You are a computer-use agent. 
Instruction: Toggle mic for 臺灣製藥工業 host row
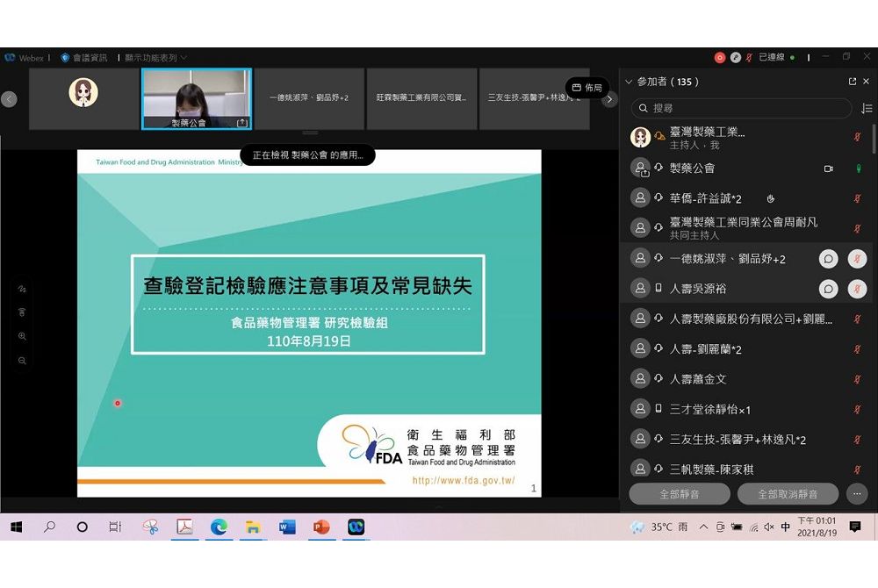tap(857, 137)
